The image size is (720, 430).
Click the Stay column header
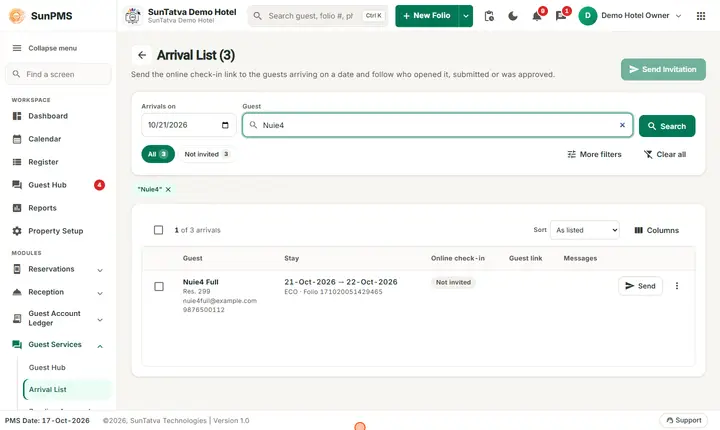tap(291, 258)
